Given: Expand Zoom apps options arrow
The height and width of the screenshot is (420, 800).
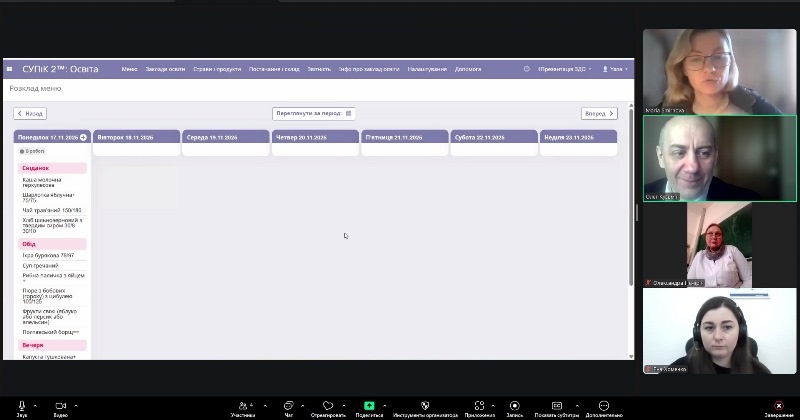Looking at the screenshot, I should pyautogui.click(x=493, y=406).
